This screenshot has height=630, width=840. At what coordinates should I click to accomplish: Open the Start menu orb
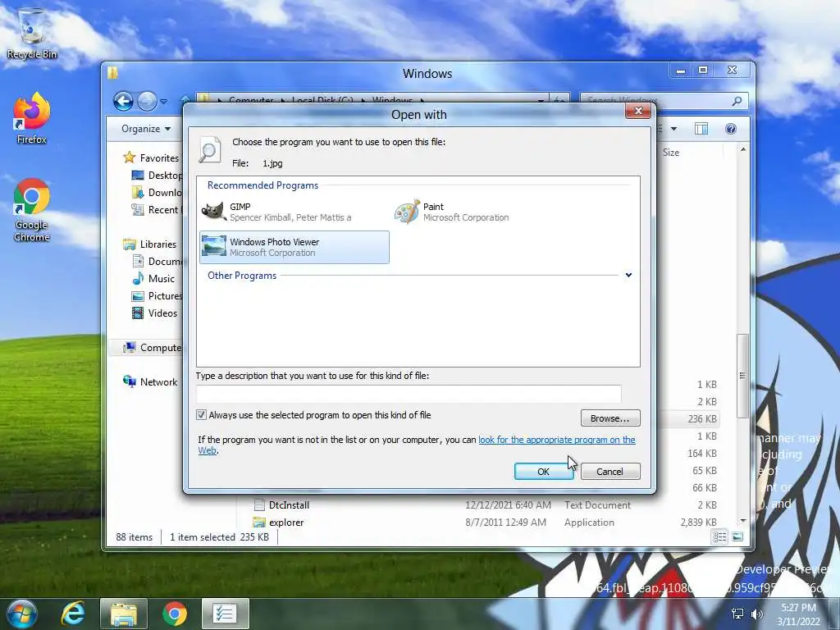pos(22,614)
